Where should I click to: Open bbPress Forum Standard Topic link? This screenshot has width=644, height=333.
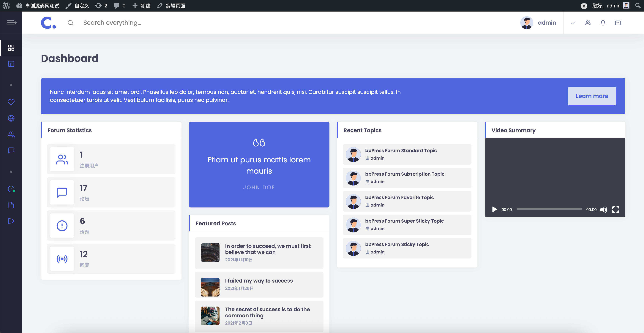click(x=401, y=150)
